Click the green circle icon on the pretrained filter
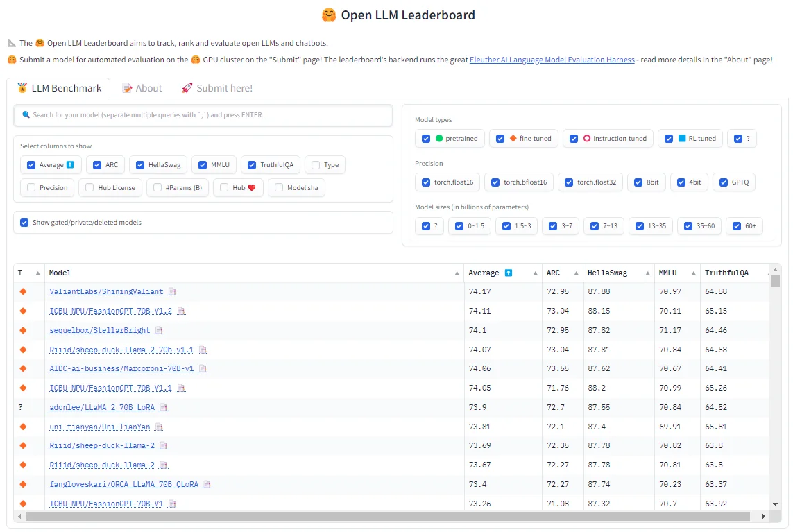The image size is (793, 532). (x=438, y=138)
